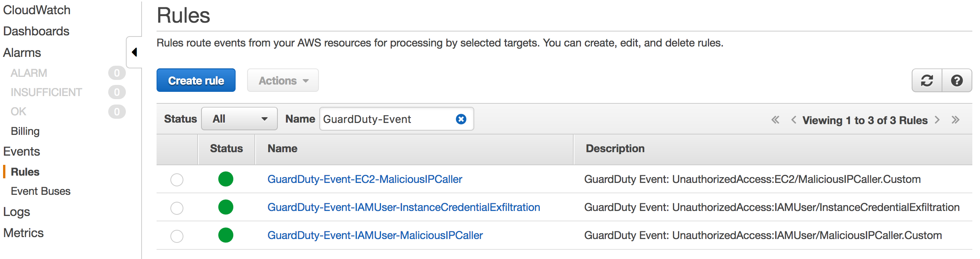Open the GuardDuty-Event-IAMUser-InstanceCredentialExfiltration rule link
This screenshot has height=259, width=980.
pyautogui.click(x=404, y=208)
